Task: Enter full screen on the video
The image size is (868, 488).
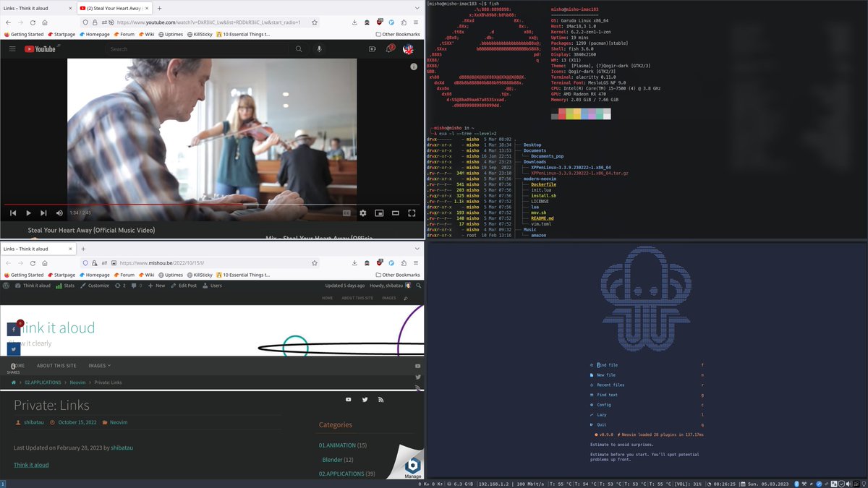Action: pos(412,213)
